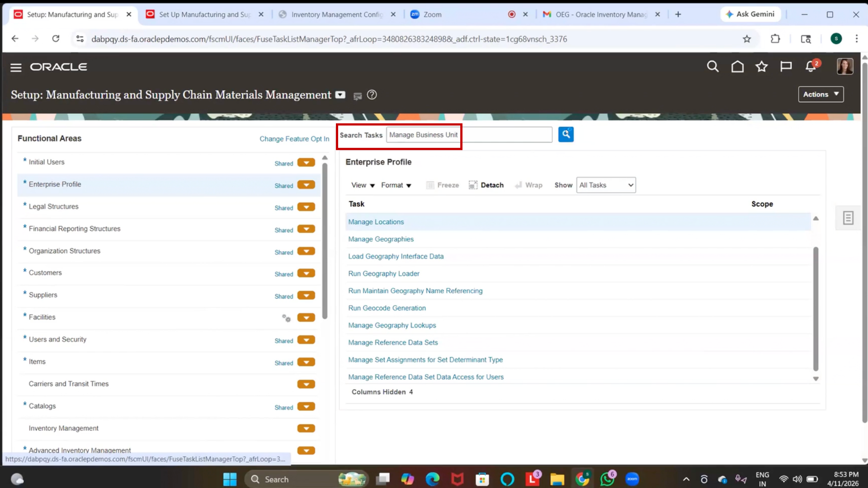This screenshot has height=488, width=868.
Task: Open the Manage Reference Data Sets task
Action: [393, 343]
